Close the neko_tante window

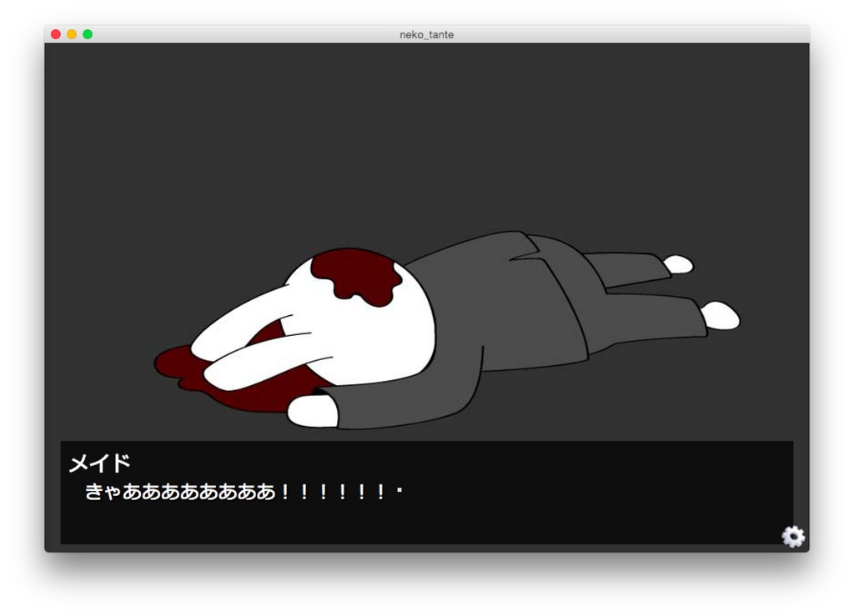tap(56, 34)
